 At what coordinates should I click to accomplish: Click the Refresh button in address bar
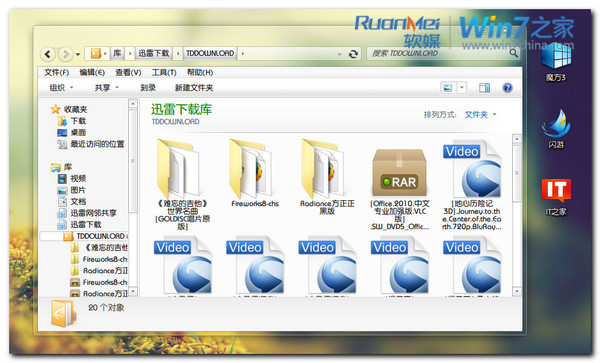pos(354,54)
